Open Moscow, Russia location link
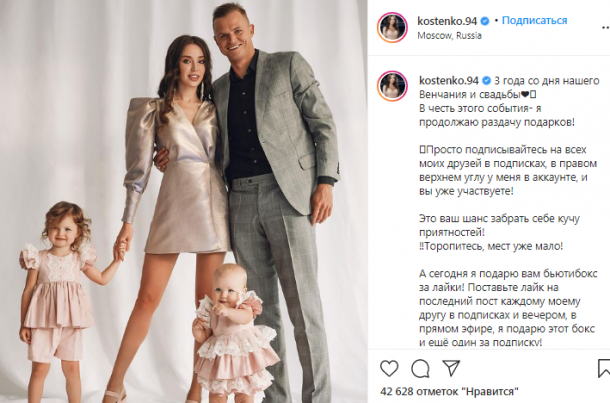The image size is (610, 403). [449, 35]
